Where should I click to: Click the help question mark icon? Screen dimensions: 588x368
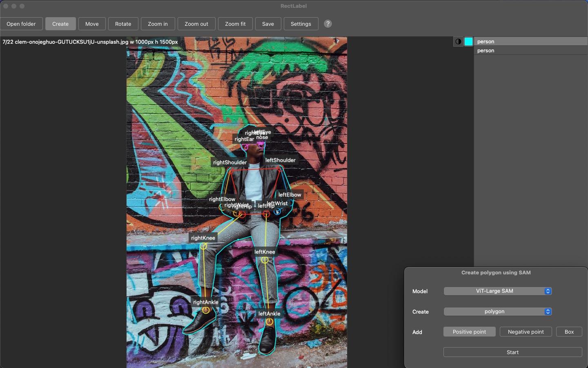tap(327, 24)
